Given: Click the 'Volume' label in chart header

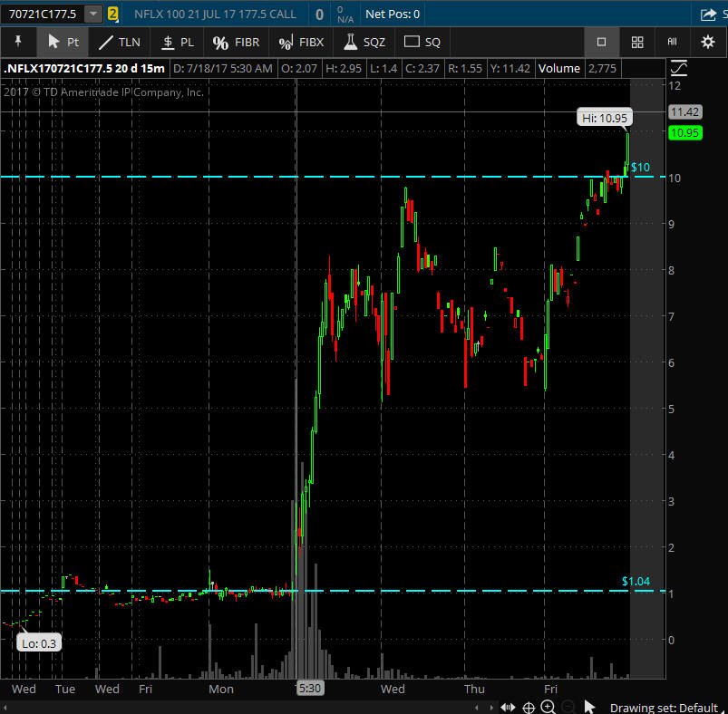Looking at the screenshot, I should coord(559,69).
